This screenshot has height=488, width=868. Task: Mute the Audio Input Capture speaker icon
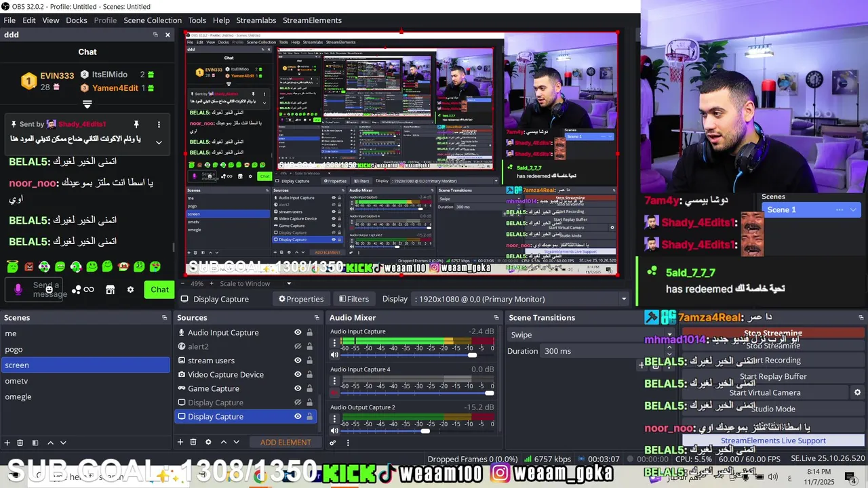pos(334,354)
